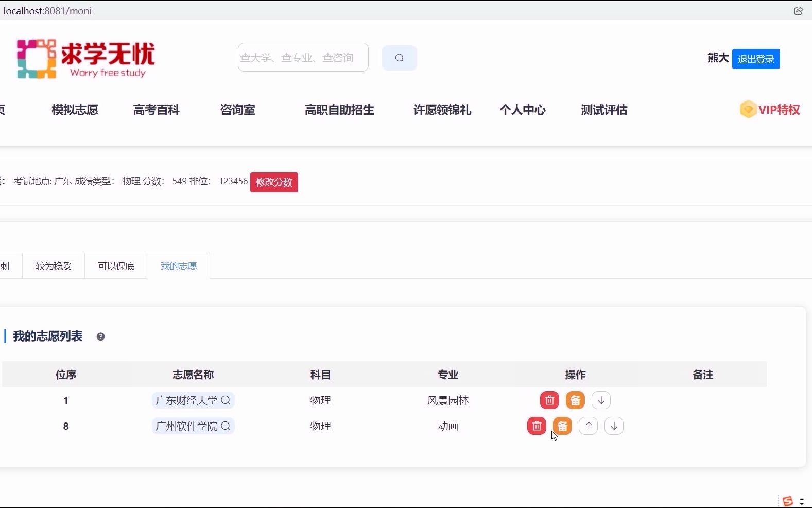
Task: Click the 修改分数 button
Action: point(274,182)
